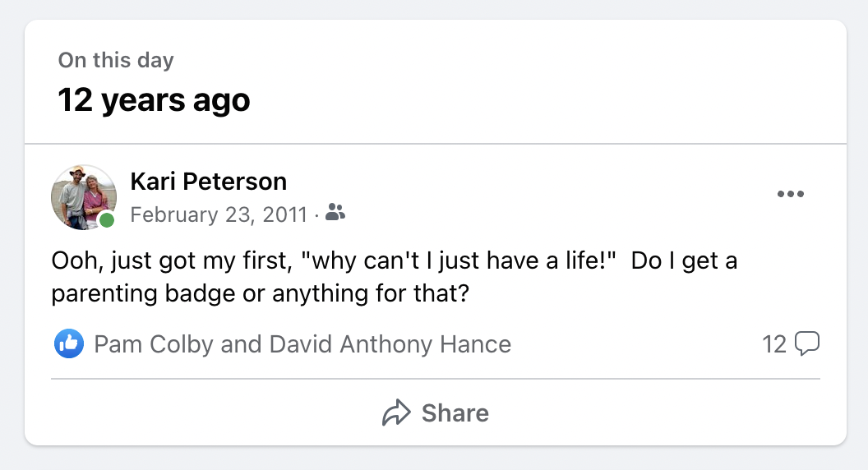The image size is (868, 470).
Task: Open the February 23, 2011 timestamp link
Action: [x=219, y=214]
